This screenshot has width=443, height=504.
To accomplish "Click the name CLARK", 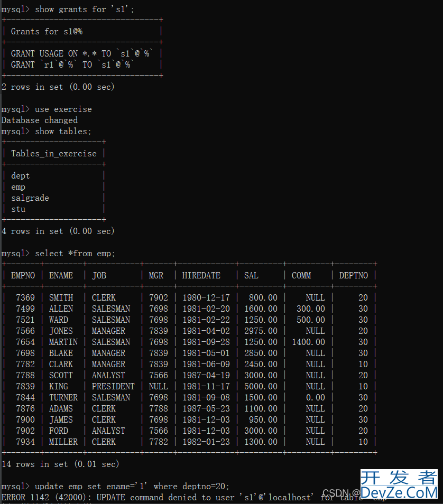I will 61,364.
